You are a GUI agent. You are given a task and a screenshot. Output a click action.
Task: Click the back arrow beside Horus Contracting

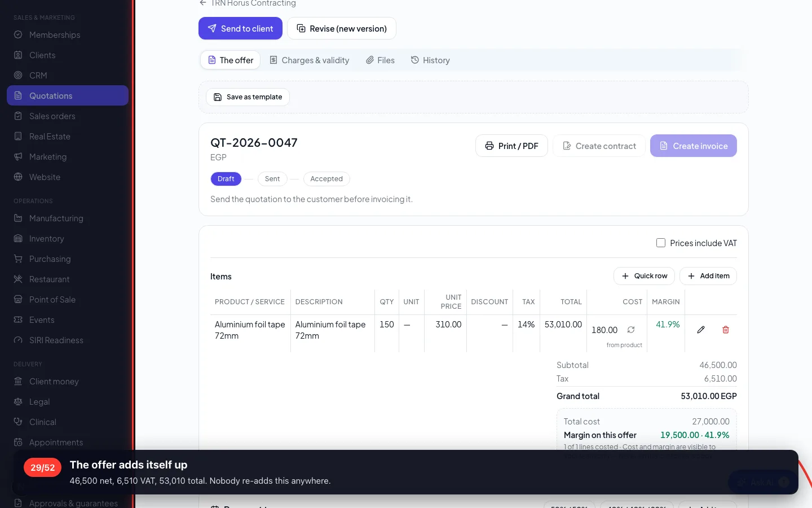pyautogui.click(x=203, y=3)
